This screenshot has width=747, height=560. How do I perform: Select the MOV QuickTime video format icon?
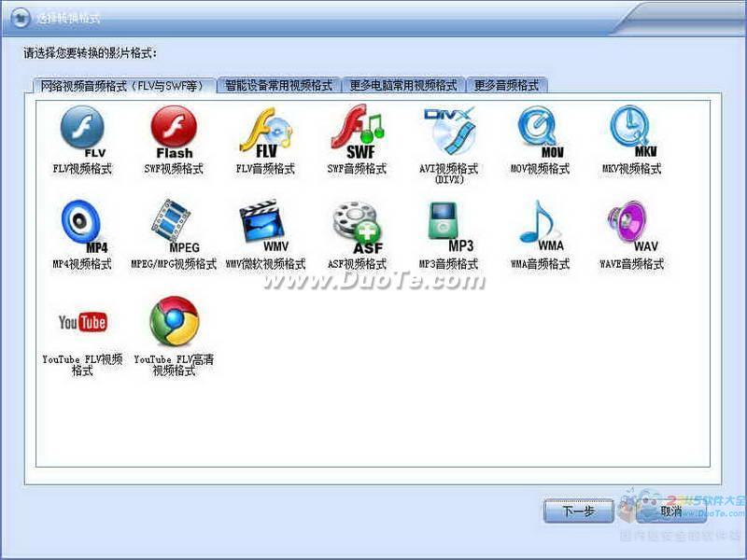click(x=541, y=132)
